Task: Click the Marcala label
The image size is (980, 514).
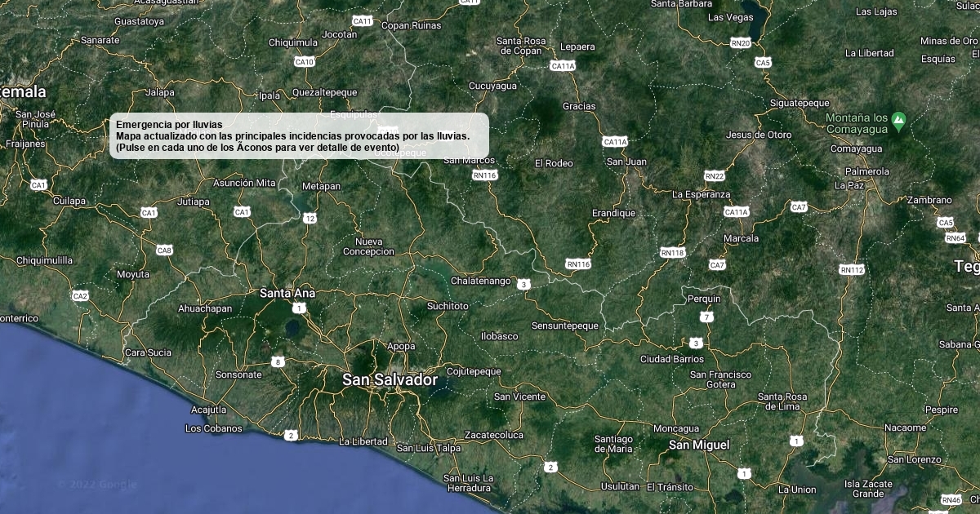Action: [x=741, y=238]
